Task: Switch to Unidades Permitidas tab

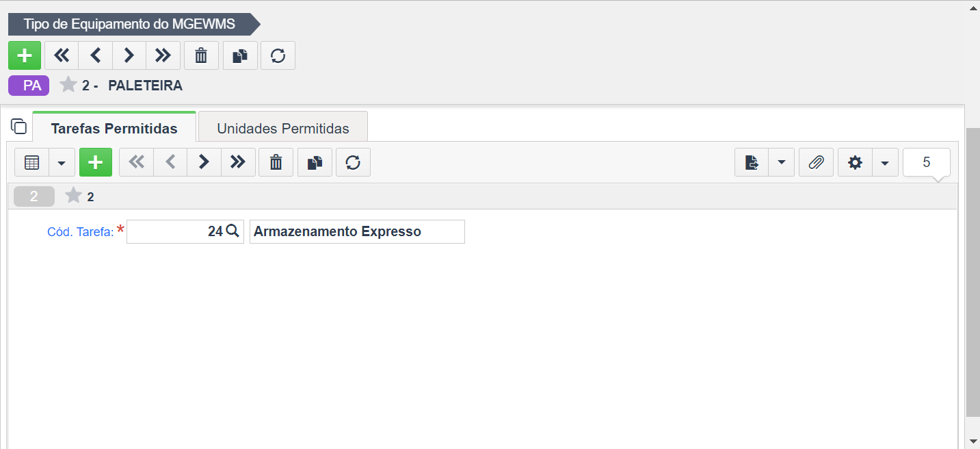Action: (283, 128)
